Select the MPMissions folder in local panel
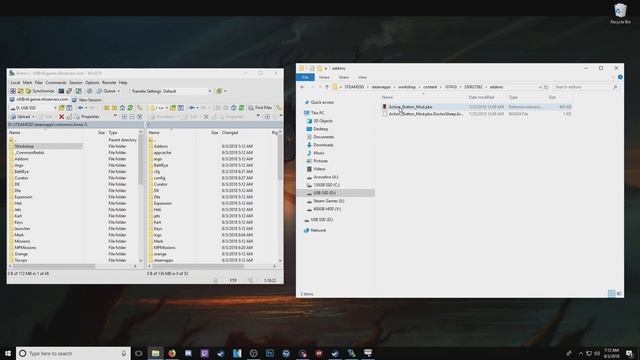Screen dimensions: 640x360 pos(25,247)
